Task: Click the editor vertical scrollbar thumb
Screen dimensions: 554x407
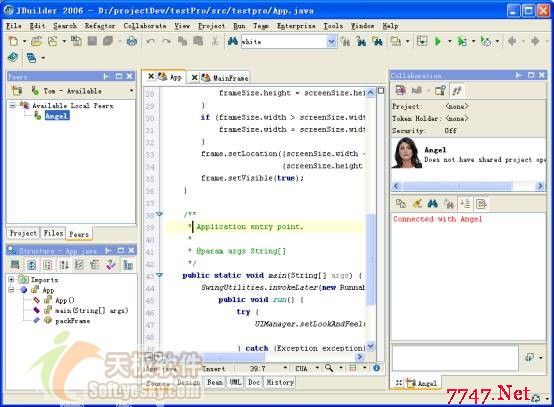Action: (370, 259)
